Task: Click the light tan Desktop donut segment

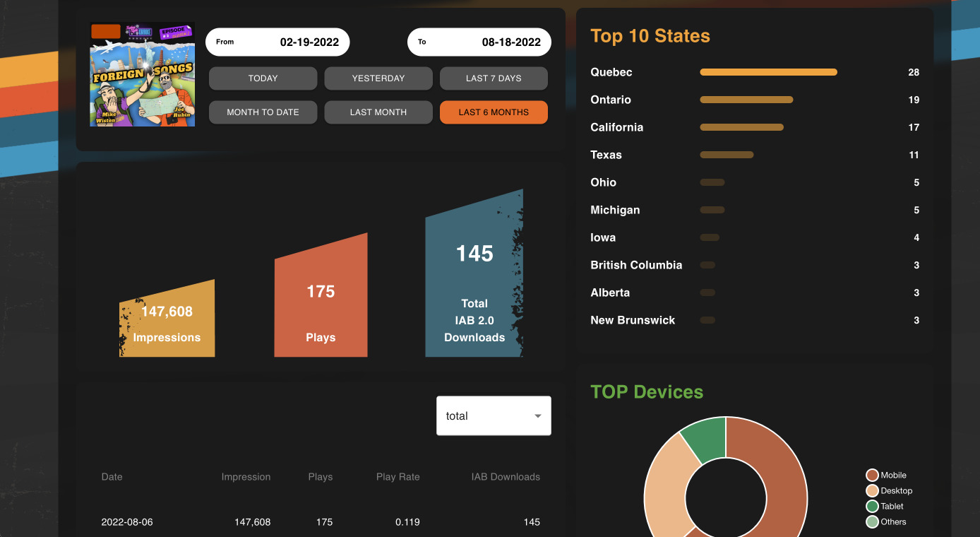Action: click(x=667, y=488)
